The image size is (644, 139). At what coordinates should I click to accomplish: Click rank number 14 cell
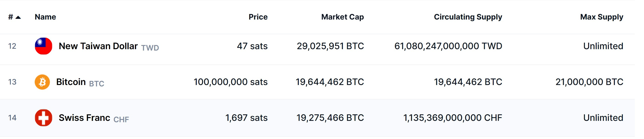(x=12, y=118)
